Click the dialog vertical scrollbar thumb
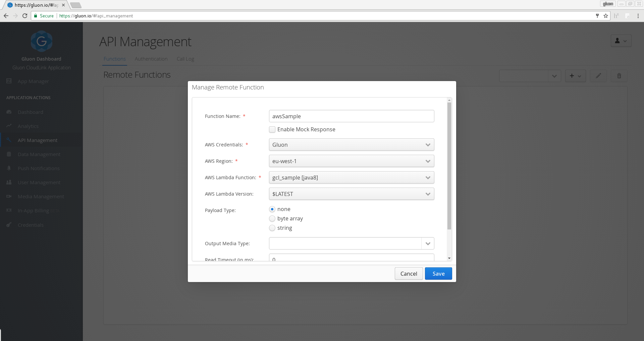Screen dimensions: 644x341 pyautogui.click(x=449, y=166)
